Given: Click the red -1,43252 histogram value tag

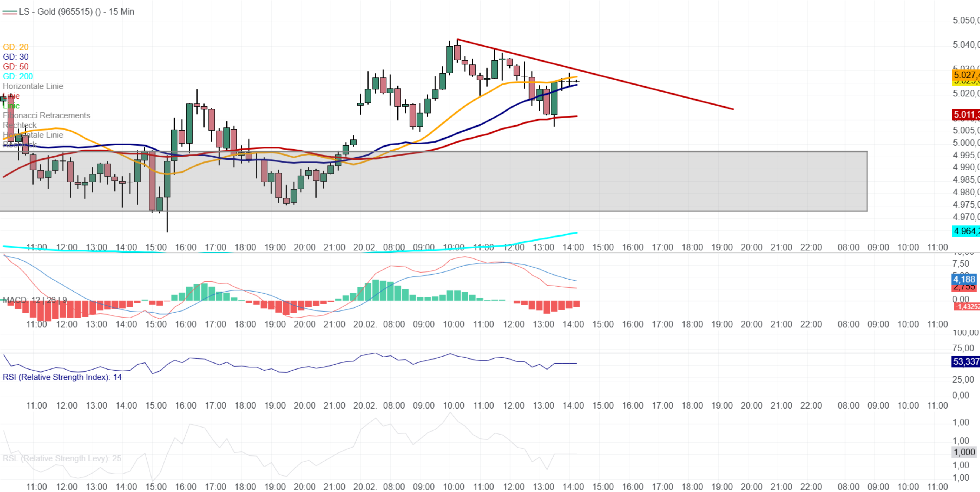Looking at the screenshot, I should tap(967, 306).
